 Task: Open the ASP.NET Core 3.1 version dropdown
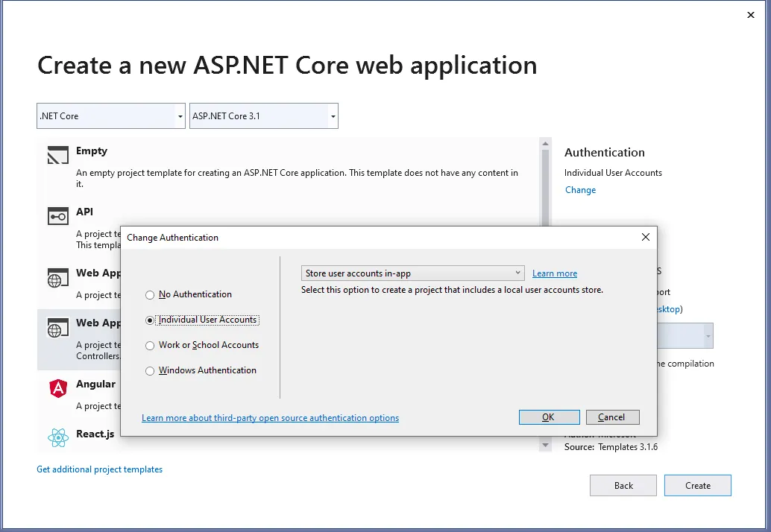click(263, 115)
